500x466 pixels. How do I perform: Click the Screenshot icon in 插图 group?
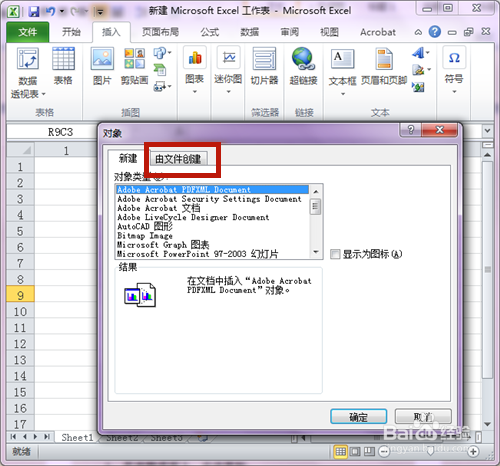pyautogui.click(x=160, y=87)
